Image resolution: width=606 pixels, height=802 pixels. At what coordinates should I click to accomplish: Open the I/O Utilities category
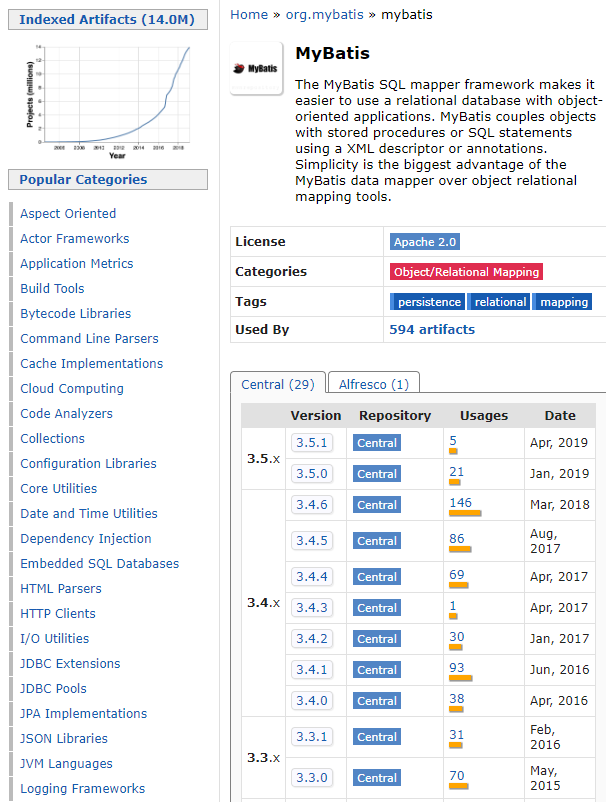click(55, 639)
